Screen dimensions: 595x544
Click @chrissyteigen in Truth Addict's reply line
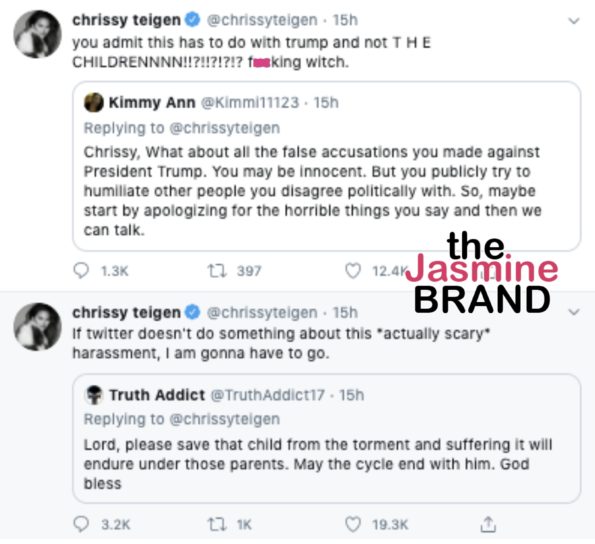click(x=225, y=419)
